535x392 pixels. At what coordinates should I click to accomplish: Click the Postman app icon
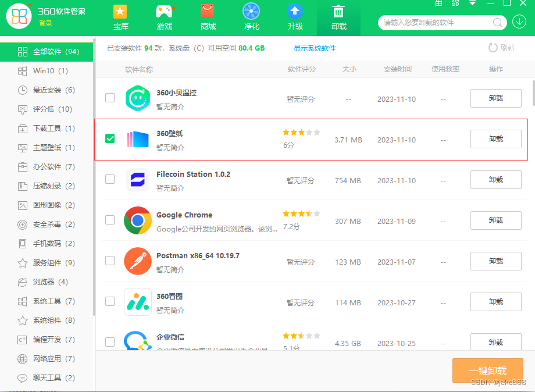tap(137, 261)
